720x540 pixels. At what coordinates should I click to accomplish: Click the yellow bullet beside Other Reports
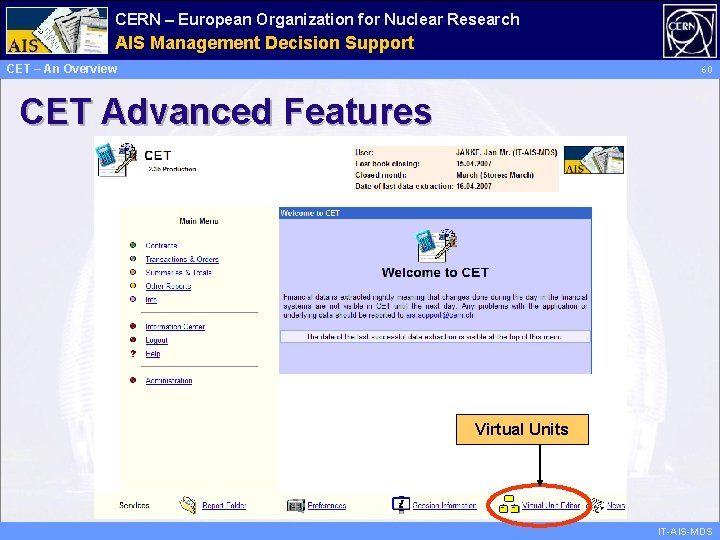pyautogui.click(x=133, y=286)
